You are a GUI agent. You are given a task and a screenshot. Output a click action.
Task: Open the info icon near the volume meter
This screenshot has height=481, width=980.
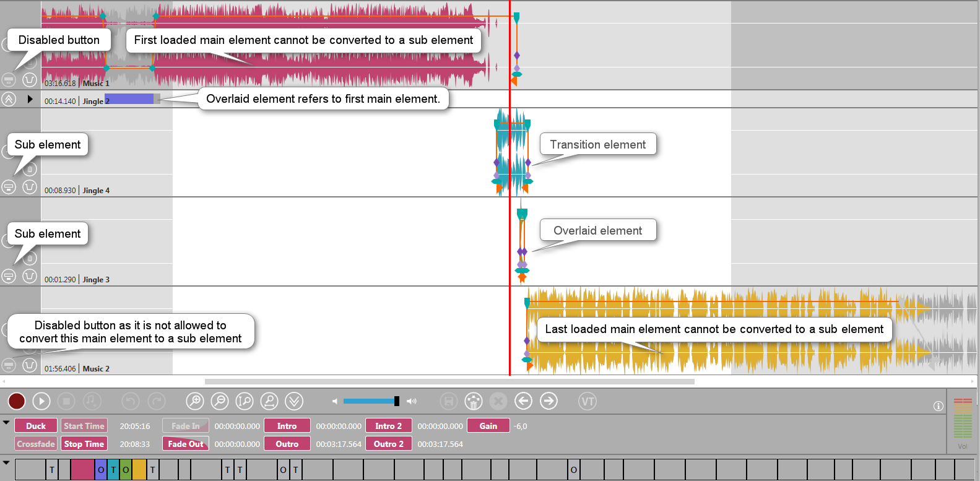938,406
